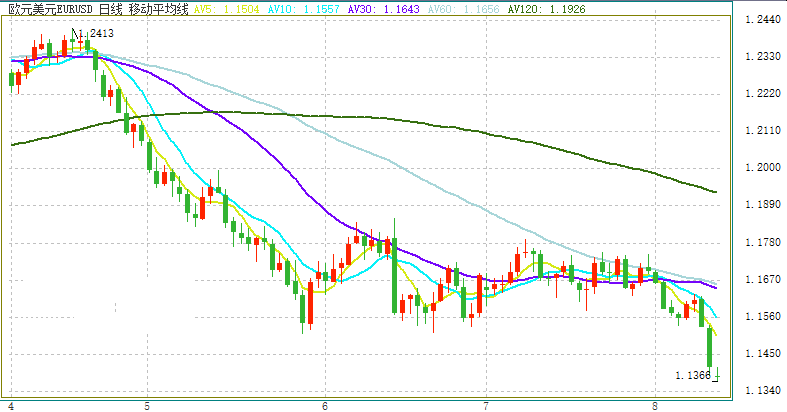Viewport: 787px width, 412px height.
Task: Click month 8 on the time axis
Action: 655,406
